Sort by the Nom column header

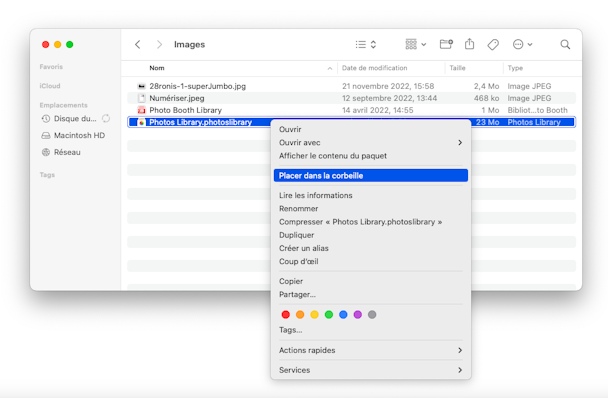coord(157,68)
